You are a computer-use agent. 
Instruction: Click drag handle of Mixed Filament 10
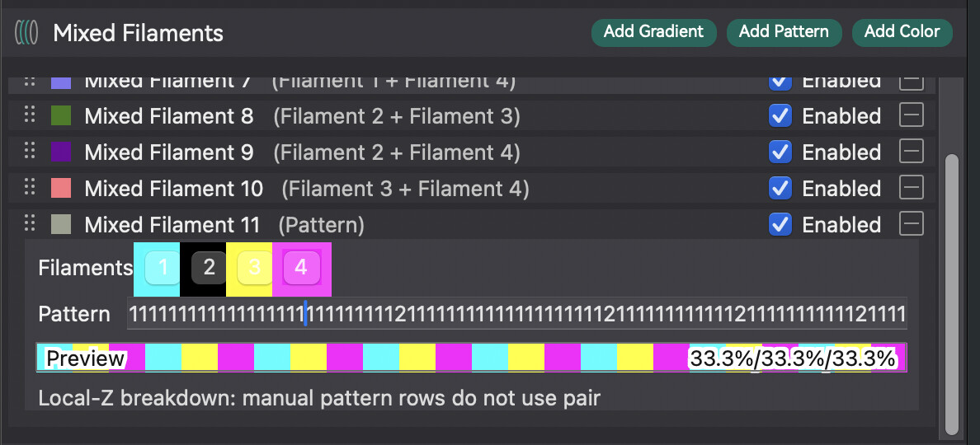29,188
